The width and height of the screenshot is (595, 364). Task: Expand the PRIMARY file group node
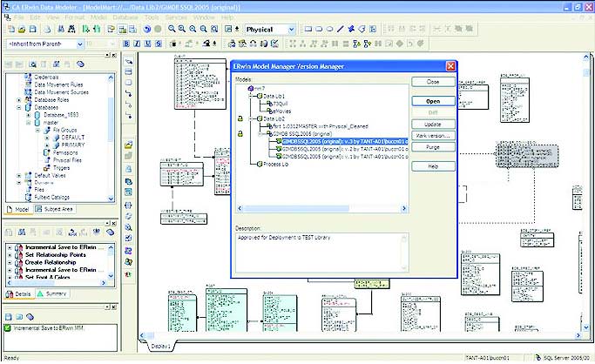pos(47,145)
